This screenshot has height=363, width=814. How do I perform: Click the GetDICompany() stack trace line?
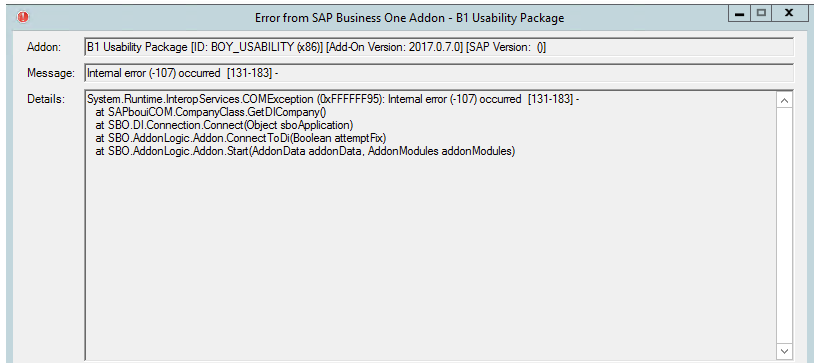pyautogui.click(x=210, y=112)
